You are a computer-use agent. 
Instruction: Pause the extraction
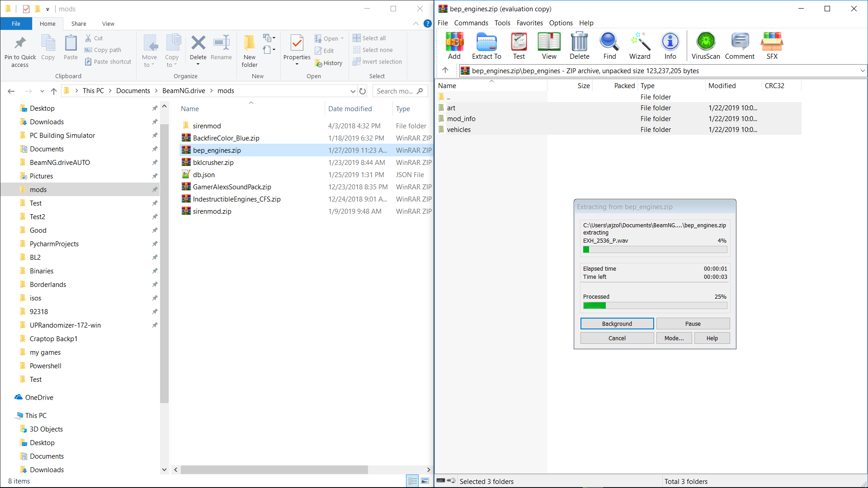tap(693, 324)
